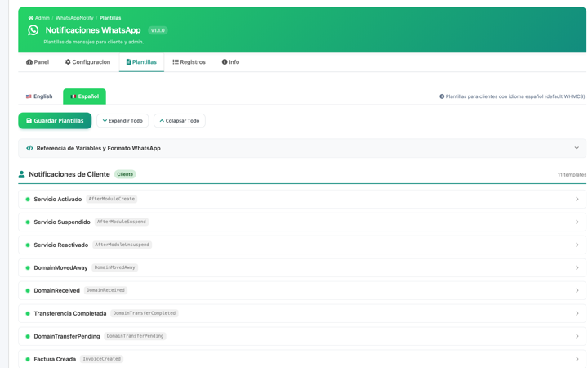
Task: Expand Transferencia Completada template chevron
Action: tap(577, 313)
